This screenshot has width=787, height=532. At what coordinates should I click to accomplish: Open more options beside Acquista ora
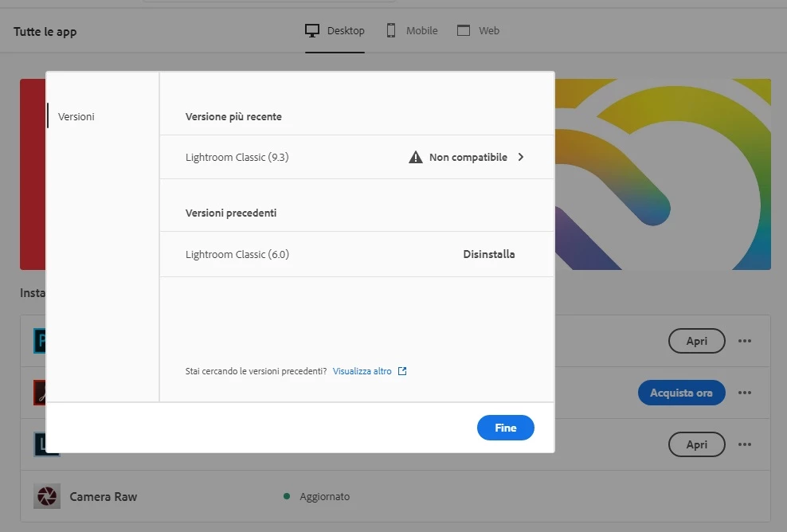click(x=745, y=393)
